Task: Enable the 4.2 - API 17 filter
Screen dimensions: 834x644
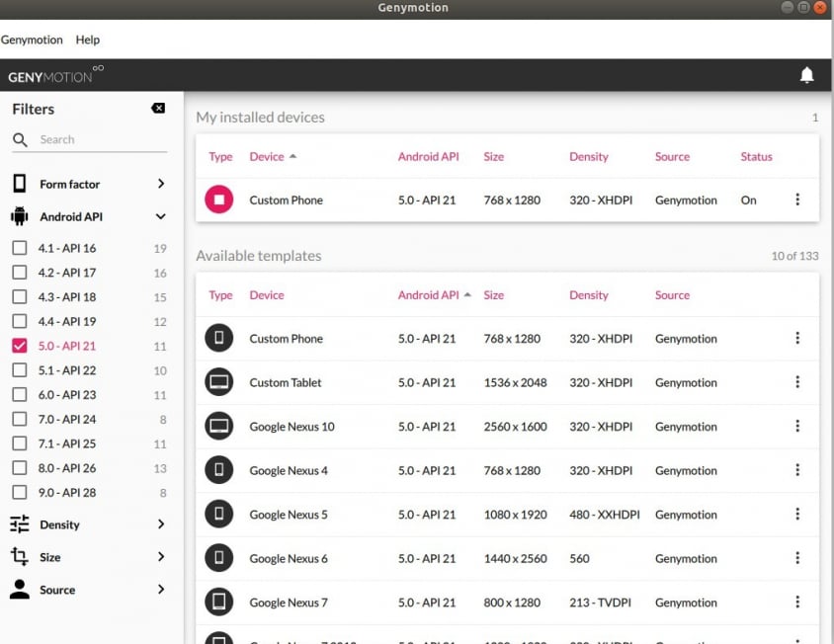Action: [20, 273]
